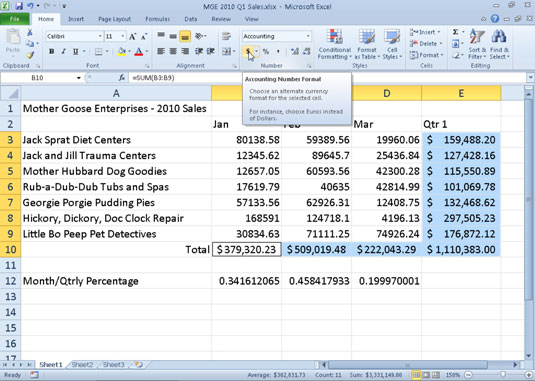Click the Merge and Center icon
This screenshot has height=381, width=535.
[x=226, y=52]
